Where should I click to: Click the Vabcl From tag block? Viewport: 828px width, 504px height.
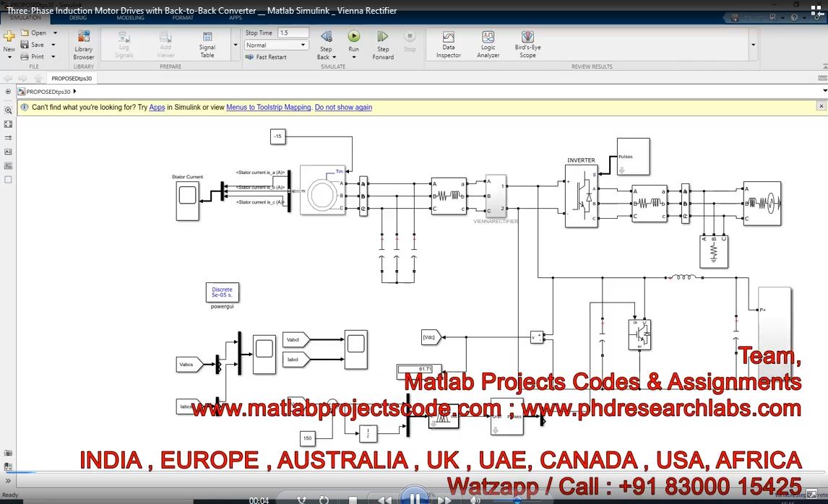(x=296, y=340)
